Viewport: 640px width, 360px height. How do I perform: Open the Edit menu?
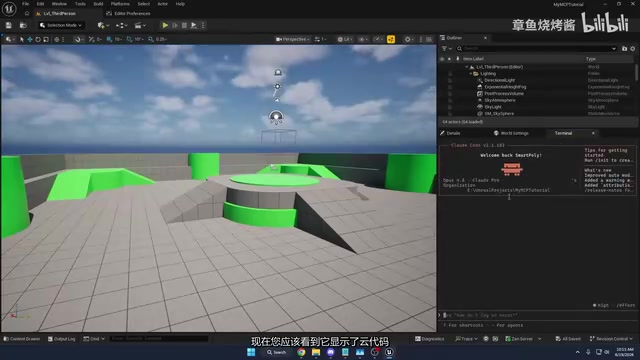[40, 4]
